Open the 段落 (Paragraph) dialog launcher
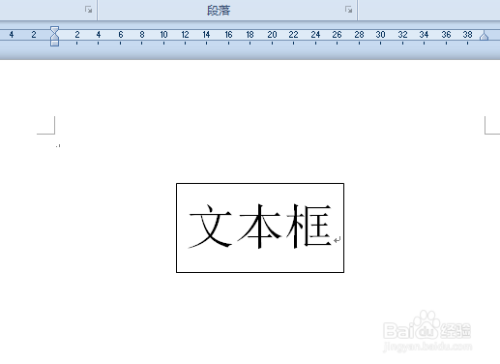 (348, 10)
